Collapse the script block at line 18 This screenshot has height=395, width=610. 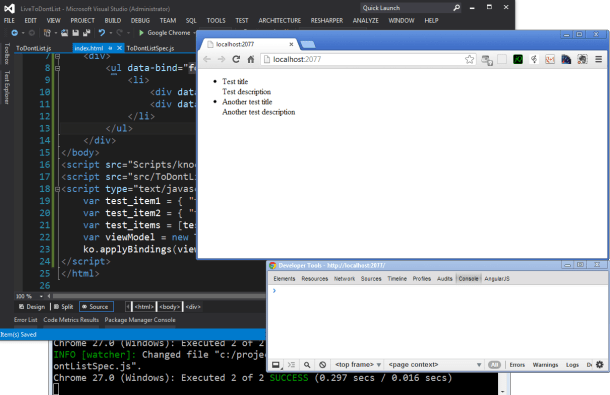click(58, 189)
